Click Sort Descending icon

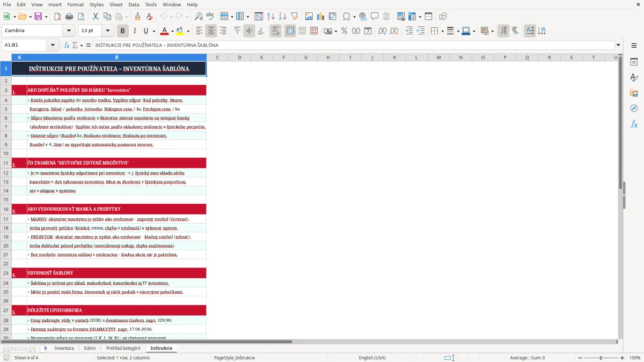[282, 17]
